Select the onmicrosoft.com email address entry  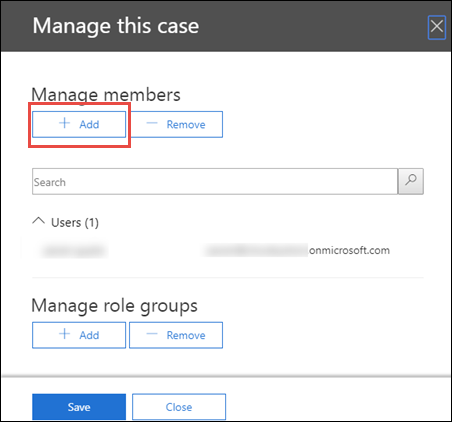(297, 250)
